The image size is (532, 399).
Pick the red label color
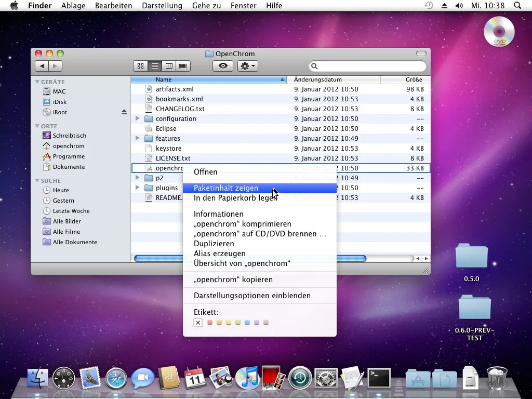click(210, 322)
